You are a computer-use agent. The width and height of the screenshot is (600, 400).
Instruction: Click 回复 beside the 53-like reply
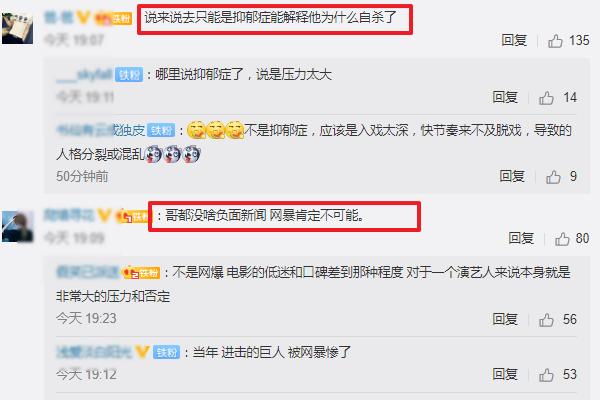pyautogui.click(x=505, y=374)
